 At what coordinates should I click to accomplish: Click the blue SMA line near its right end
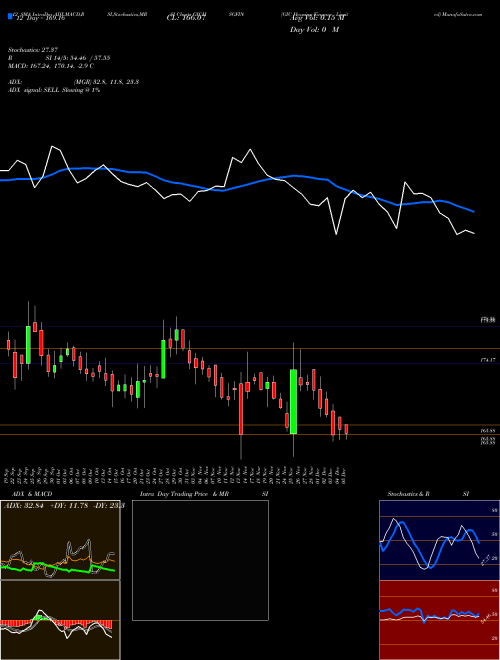point(465,208)
